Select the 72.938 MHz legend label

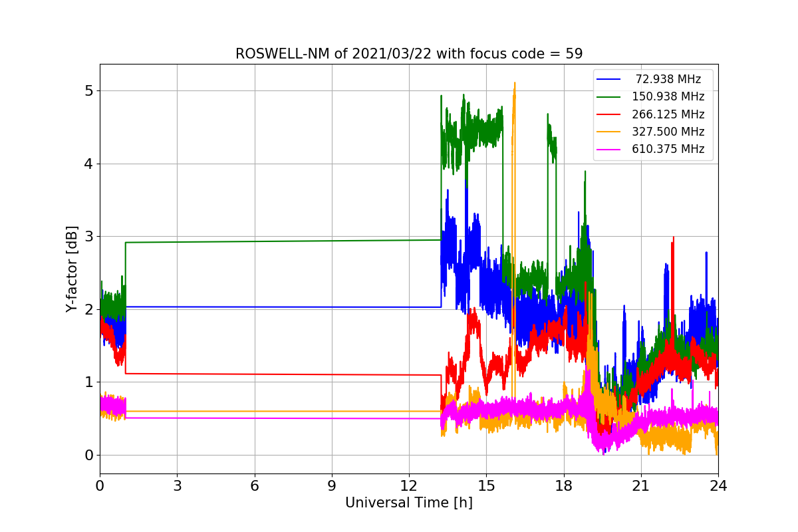(x=668, y=79)
